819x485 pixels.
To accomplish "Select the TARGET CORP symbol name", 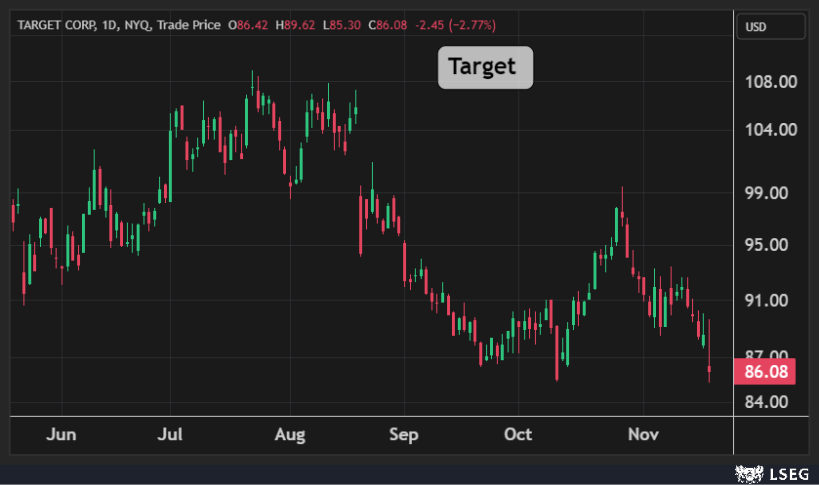I will 55,24.
